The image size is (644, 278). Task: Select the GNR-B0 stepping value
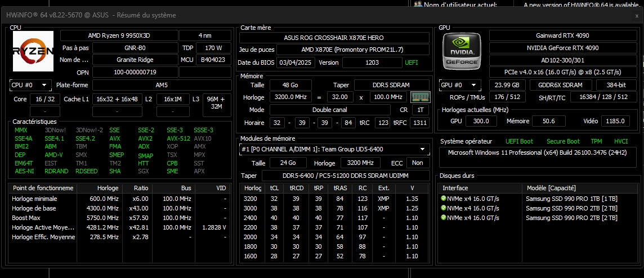coord(135,48)
